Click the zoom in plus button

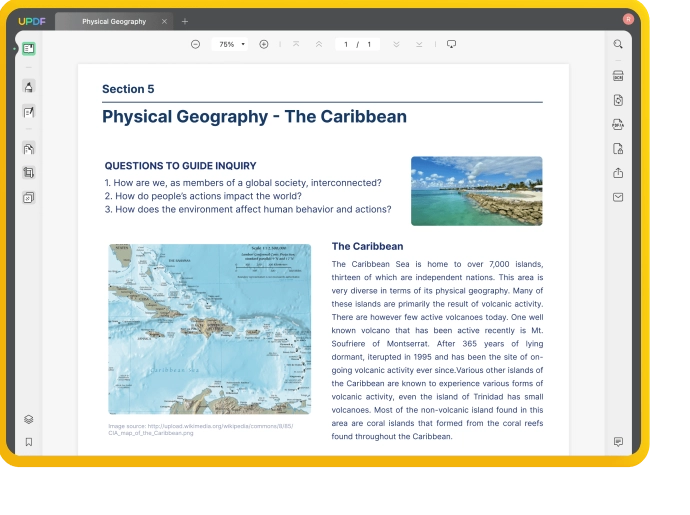click(264, 44)
